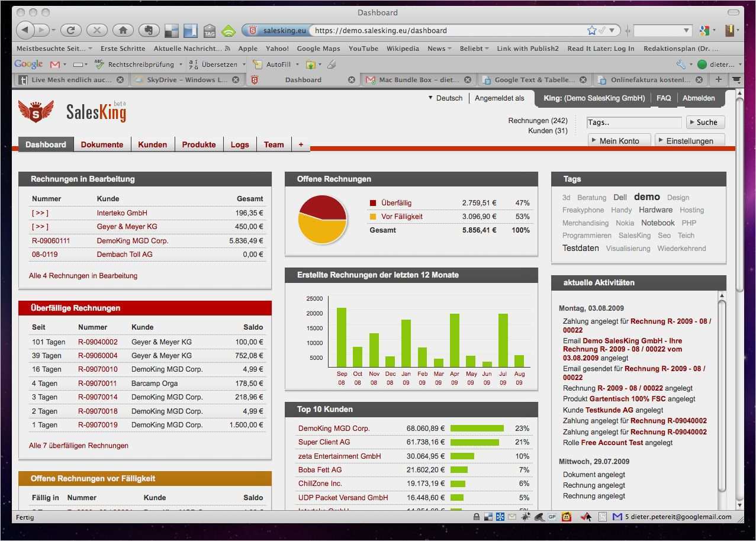Click the red Überfällig legend swatch
The height and width of the screenshot is (541, 756).
click(x=373, y=203)
